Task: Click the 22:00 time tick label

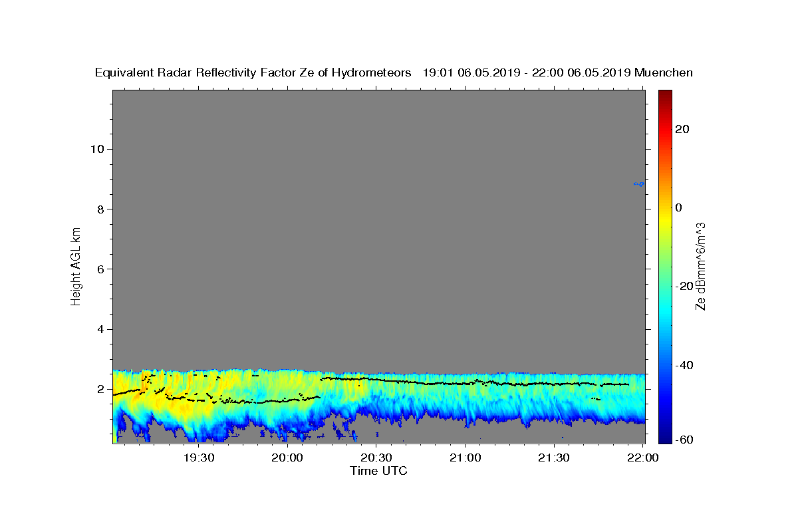Action: [x=642, y=458]
